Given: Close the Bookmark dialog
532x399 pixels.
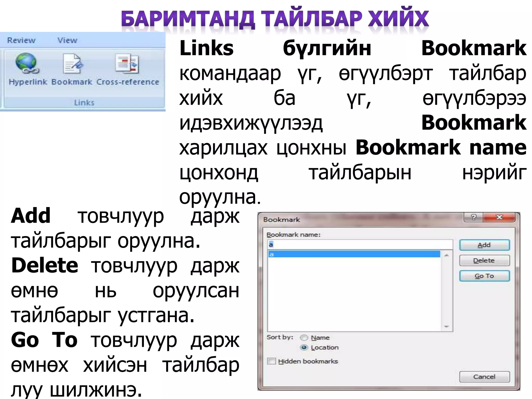Looking at the screenshot, I should tap(499, 217).
